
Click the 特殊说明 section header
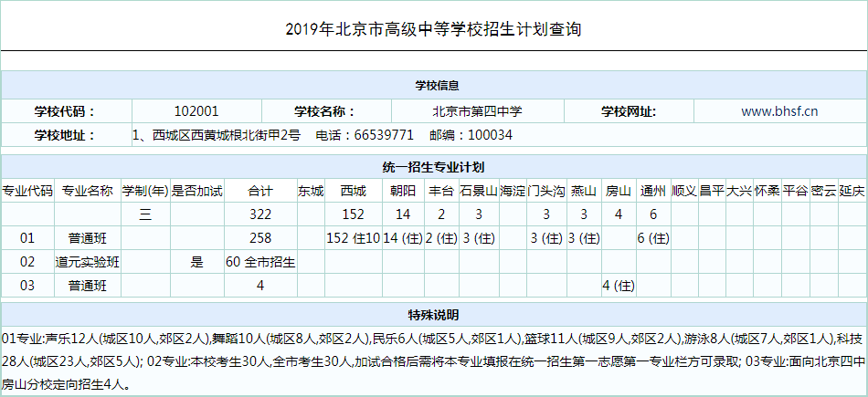pos(433,315)
